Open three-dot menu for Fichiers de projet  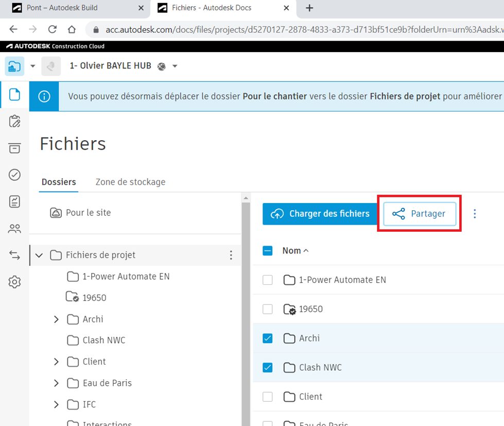(x=231, y=255)
